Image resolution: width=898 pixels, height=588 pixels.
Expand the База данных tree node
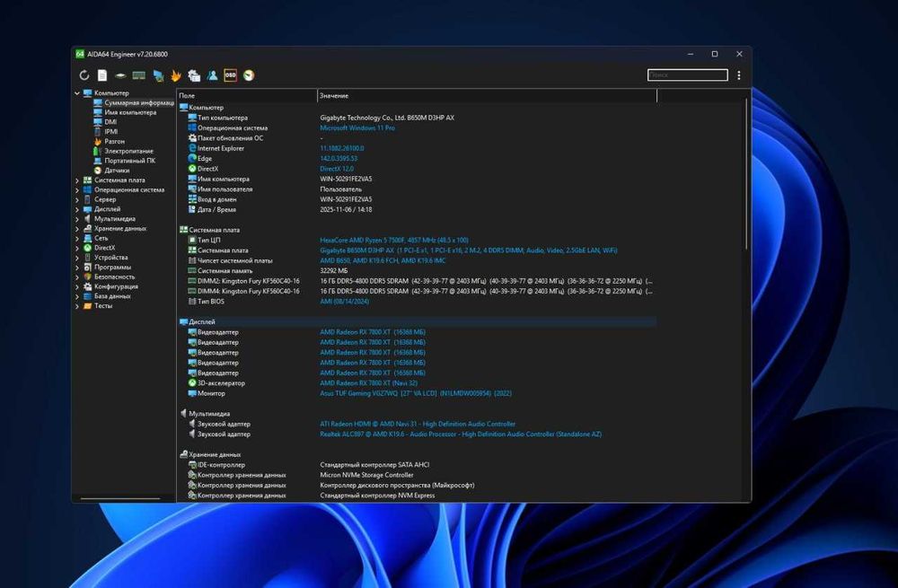[77, 296]
